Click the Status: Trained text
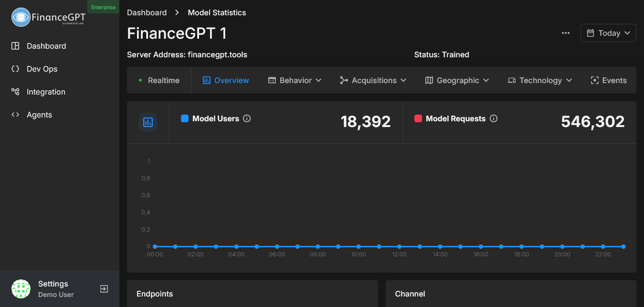644x307 pixels. 442,54
